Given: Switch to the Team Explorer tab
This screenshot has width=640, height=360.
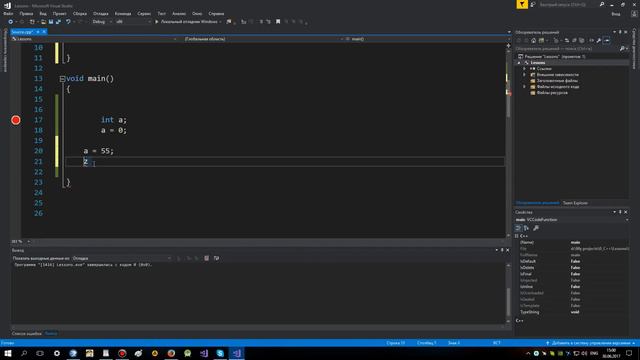Looking at the screenshot, I should [575, 203].
